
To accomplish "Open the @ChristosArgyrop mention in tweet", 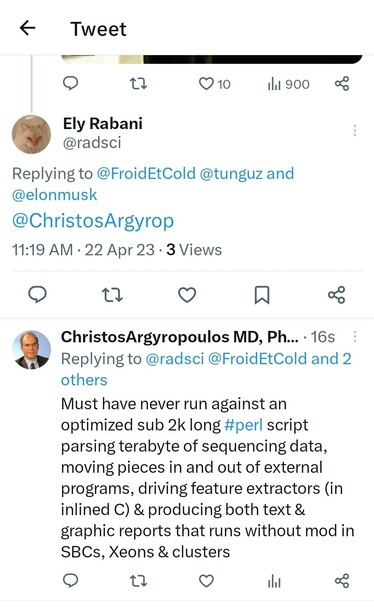I will coord(93,220).
